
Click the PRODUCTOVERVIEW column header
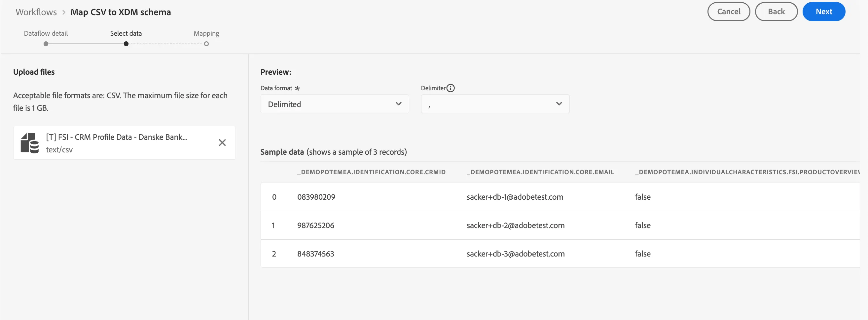click(747, 172)
